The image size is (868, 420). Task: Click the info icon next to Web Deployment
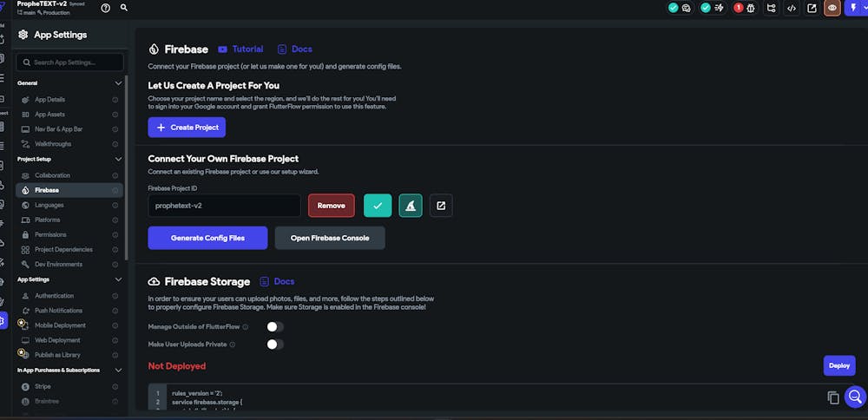[115, 340]
